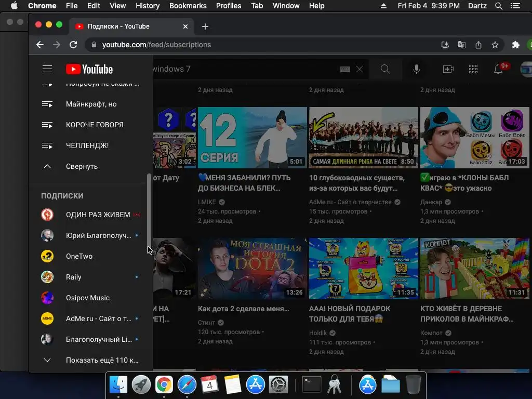Open System Preferences from the Dock
Screen dimensions: 532x399
pyautogui.click(x=278, y=385)
